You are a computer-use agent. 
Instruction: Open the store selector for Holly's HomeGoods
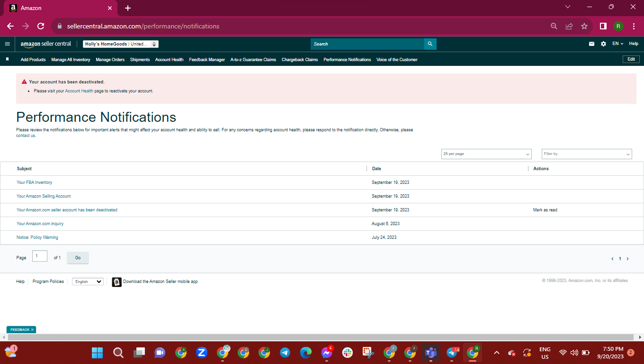[121, 44]
